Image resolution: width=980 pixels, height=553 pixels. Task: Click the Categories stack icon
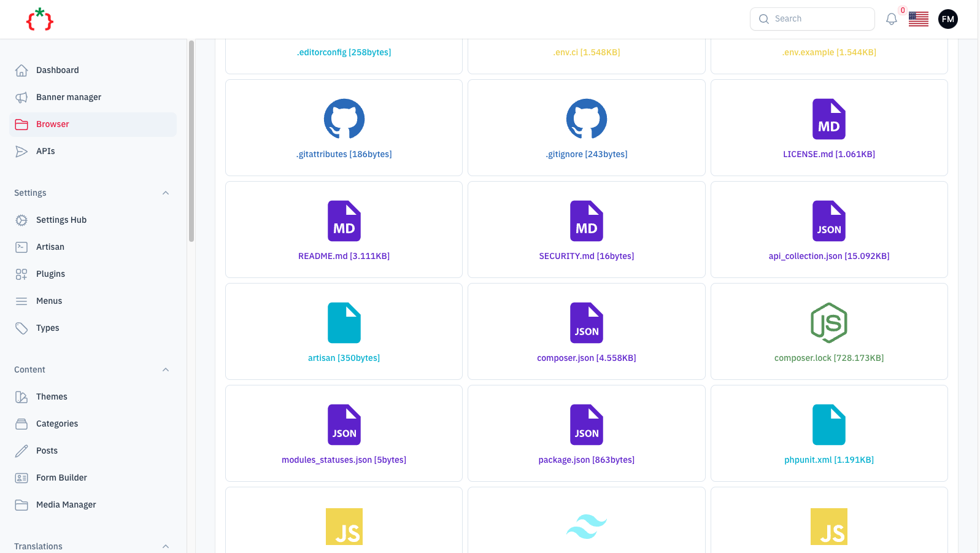21,423
